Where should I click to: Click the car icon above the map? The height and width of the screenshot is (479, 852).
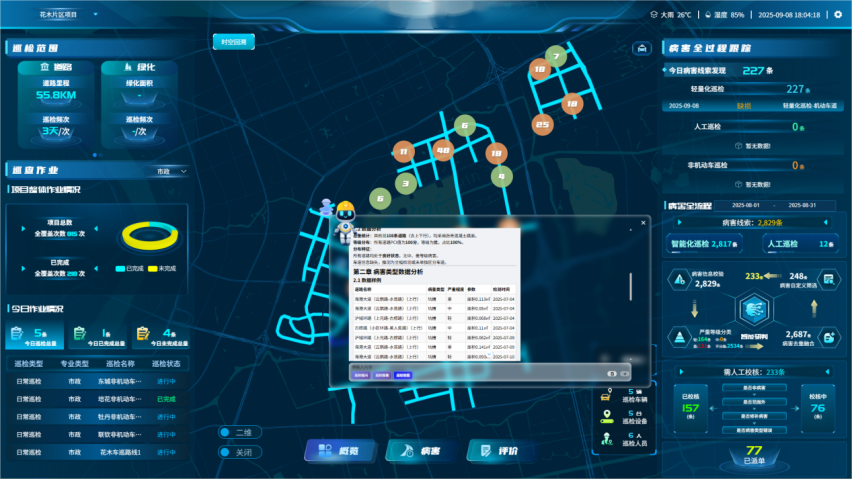click(x=640, y=48)
